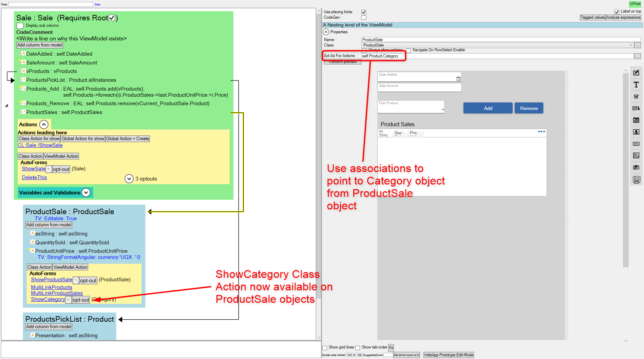Select the btn button widget tool
The width and height of the screenshot is (644, 359).
(x=636, y=144)
